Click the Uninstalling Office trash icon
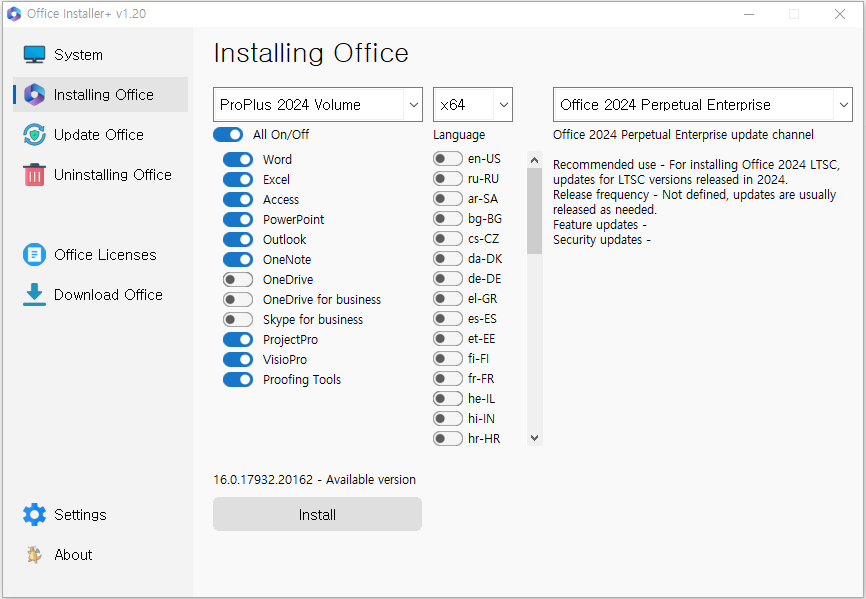The image size is (866, 599). point(34,174)
